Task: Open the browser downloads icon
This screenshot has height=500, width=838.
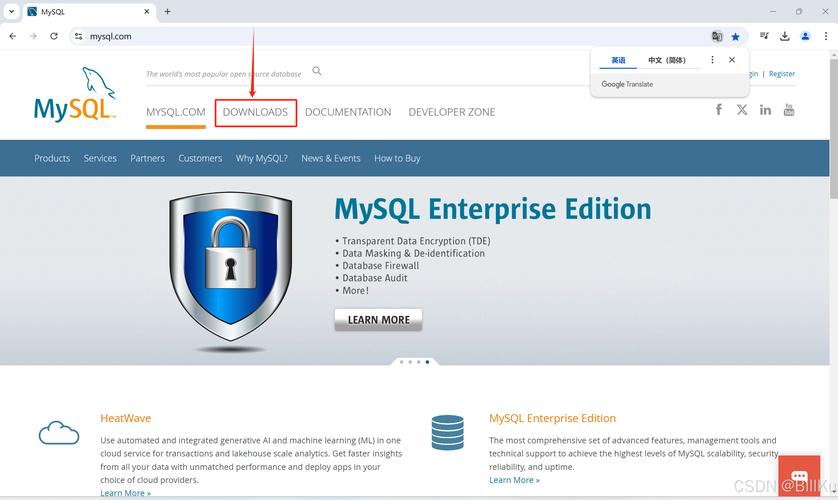Action: 785,36
